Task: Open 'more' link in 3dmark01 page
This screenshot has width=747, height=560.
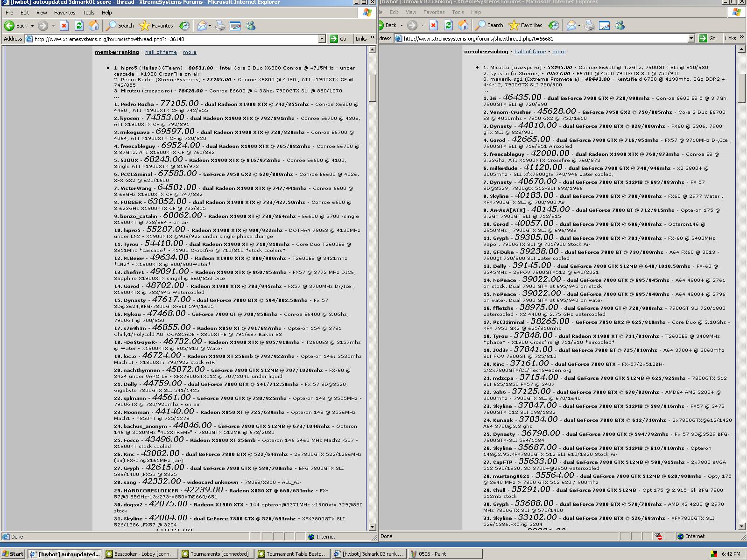Action: pyautogui.click(x=190, y=52)
